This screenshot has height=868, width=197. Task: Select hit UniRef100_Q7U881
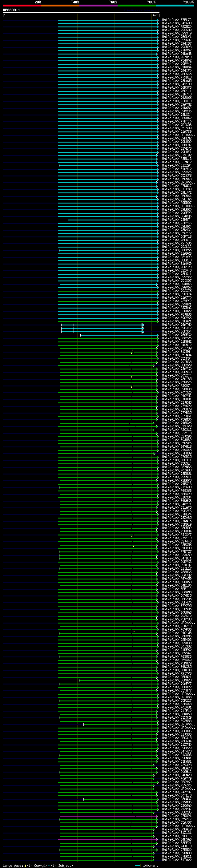(177, 399)
